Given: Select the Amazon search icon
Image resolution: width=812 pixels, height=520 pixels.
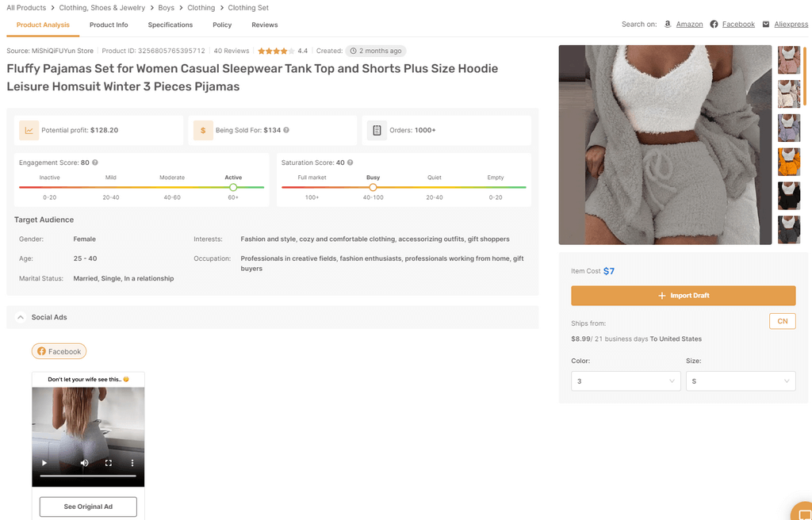Looking at the screenshot, I should tap(667, 24).
